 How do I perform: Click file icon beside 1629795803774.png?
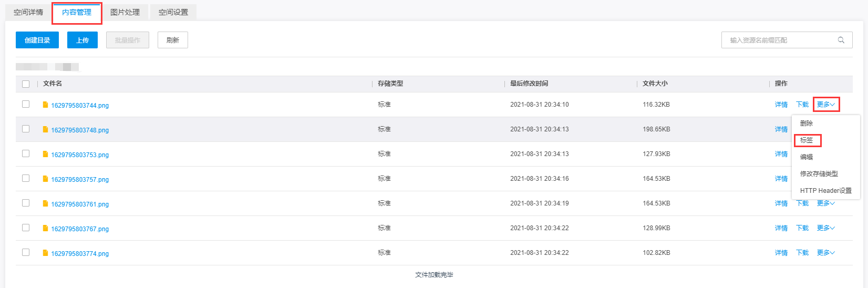(x=46, y=253)
